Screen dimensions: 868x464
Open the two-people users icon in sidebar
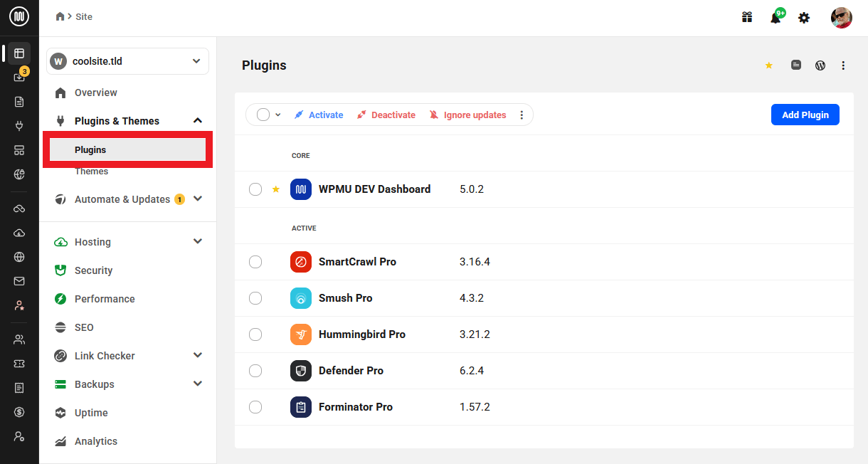tap(19, 339)
